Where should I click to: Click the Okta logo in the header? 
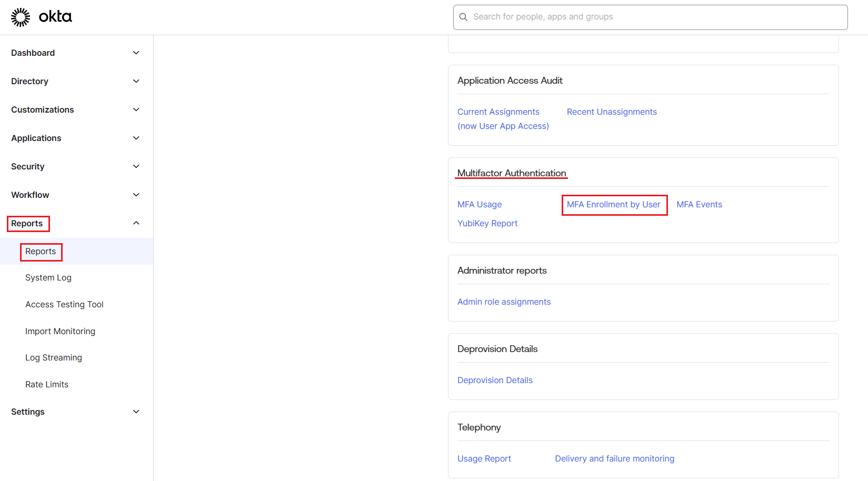[41, 16]
